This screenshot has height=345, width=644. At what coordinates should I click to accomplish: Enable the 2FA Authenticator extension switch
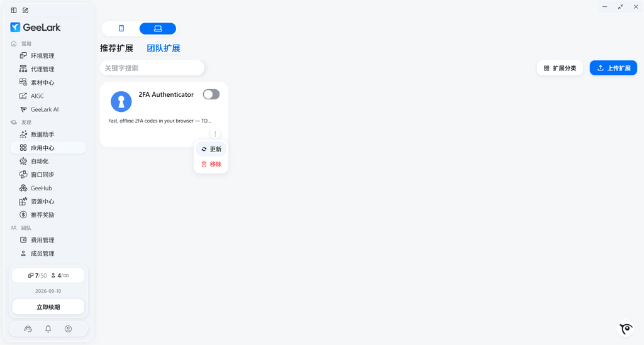tap(211, 94)
